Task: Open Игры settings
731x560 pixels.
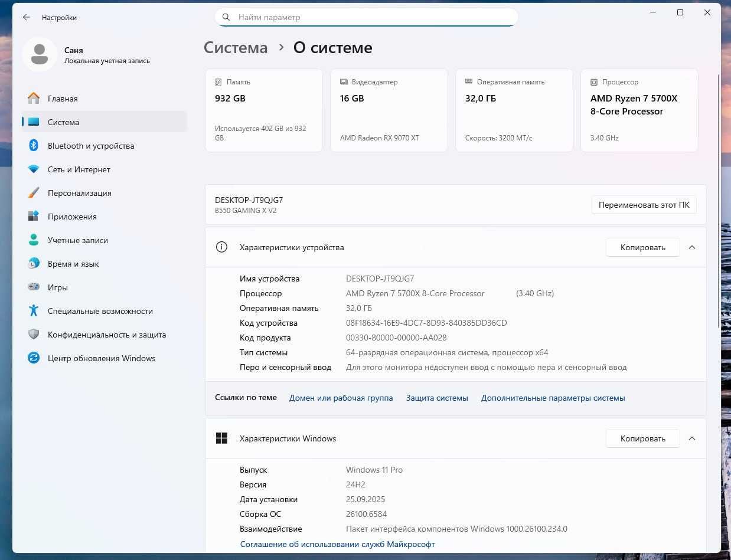Action: click(x=105, y=287)
